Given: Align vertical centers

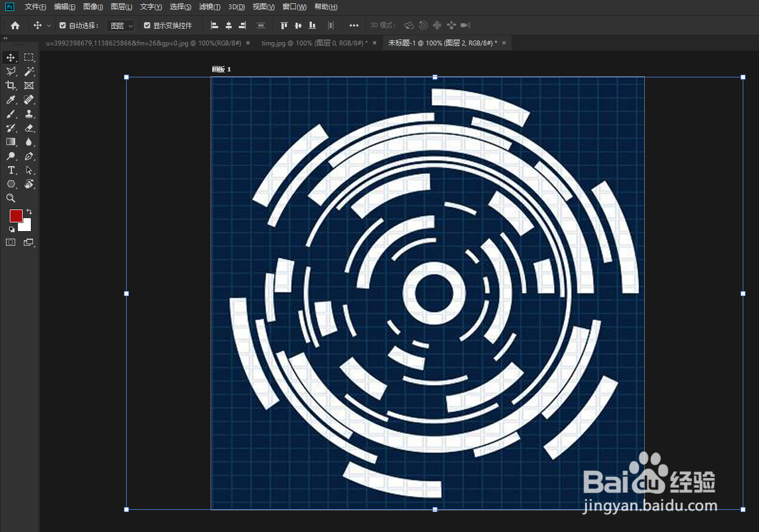Looking at the screenshot, I should pos(298,25).
